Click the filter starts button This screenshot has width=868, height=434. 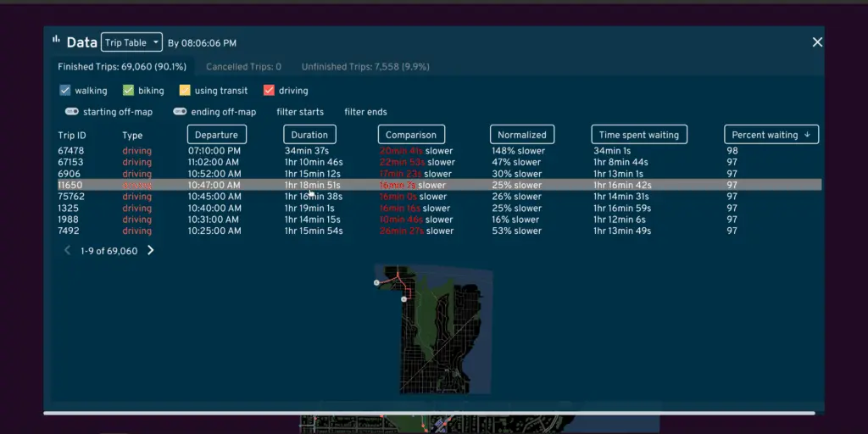300,112
